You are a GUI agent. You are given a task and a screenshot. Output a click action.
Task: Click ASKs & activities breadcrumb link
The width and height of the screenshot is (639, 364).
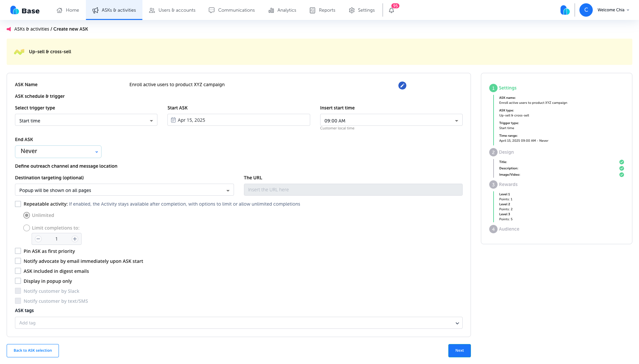32,29
